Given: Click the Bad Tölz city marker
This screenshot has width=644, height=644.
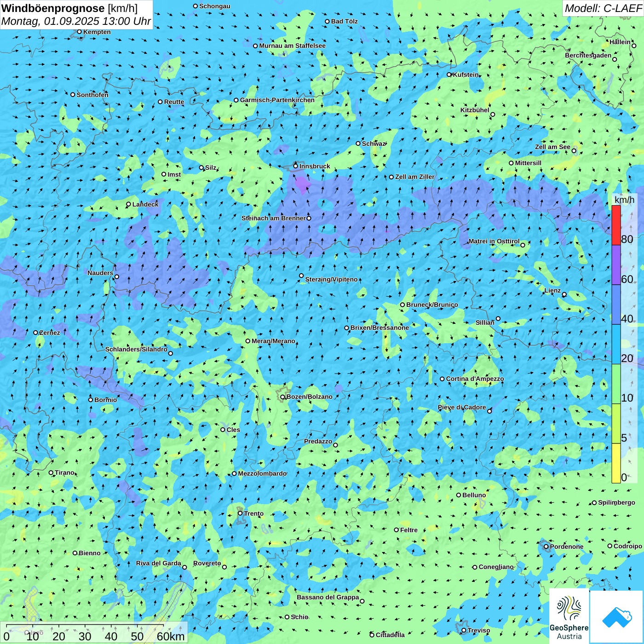Looking at the screenshot, I should [328, 21].
